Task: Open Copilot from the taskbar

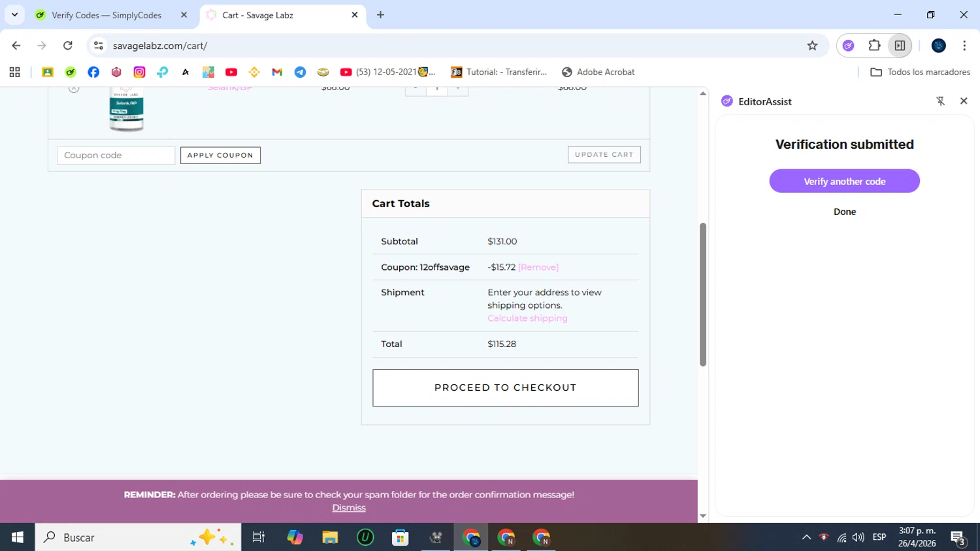Action: pyautogui.click(x=295, y=537)
